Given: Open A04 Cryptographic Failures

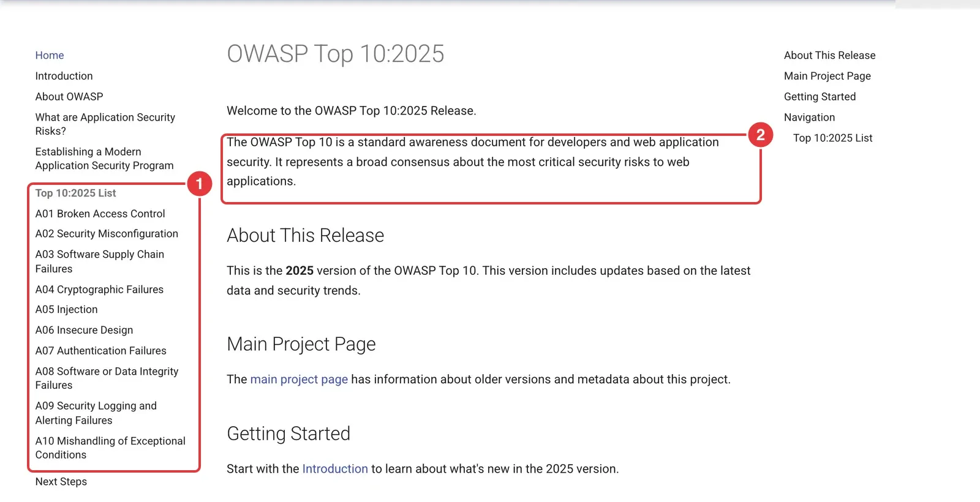Looking at the screenshot, I should (x=99, y=290).
